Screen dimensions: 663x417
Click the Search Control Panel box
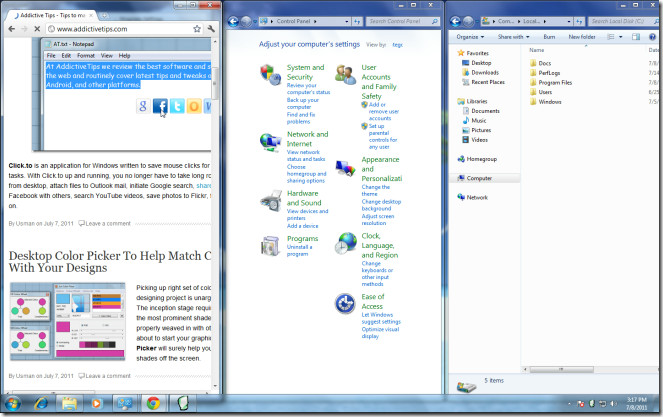[x=402, y=21]
